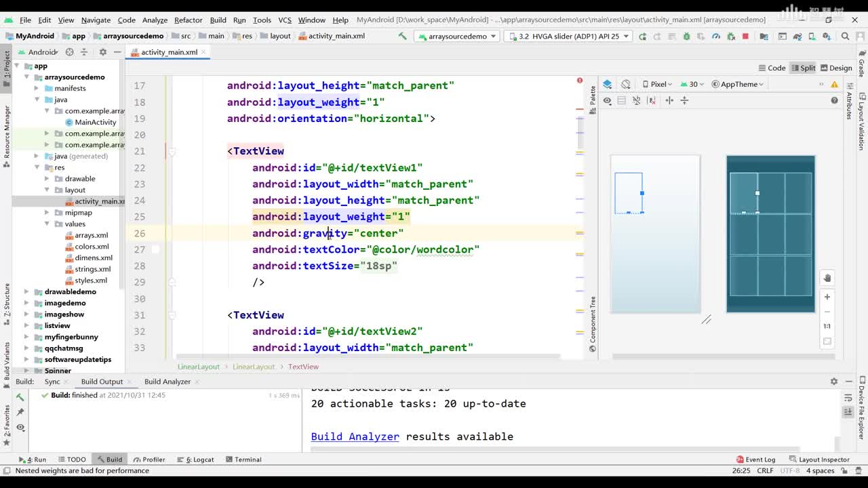
Task: Open the arraysourcedemo run configuration dropdown
Action: (456, 36)
